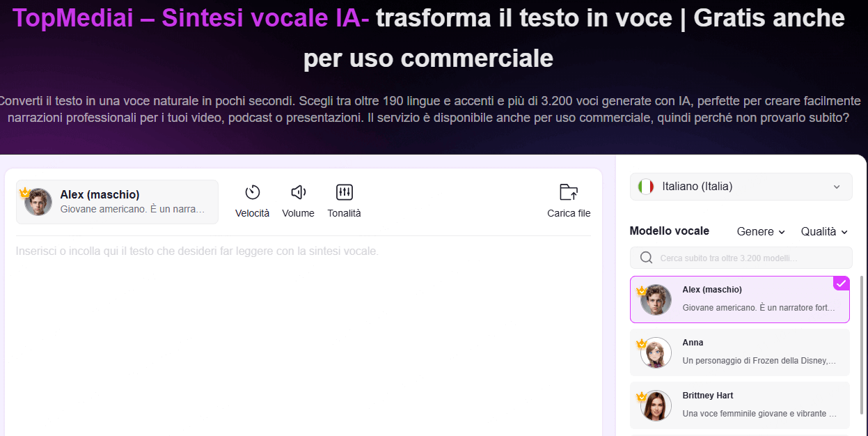This screenshot has height=436, width=868.
Task: Click Anna's avatar thumbnail
Action: click(x=656, y=352)
